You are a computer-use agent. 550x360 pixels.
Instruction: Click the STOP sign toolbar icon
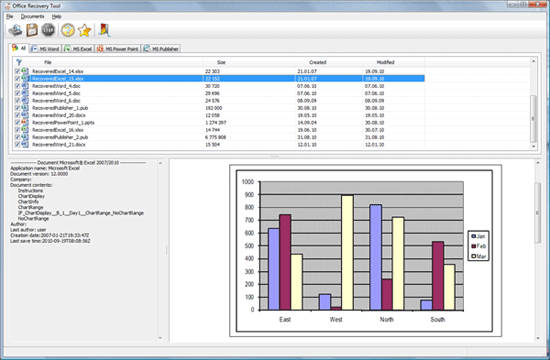(48, 30)
